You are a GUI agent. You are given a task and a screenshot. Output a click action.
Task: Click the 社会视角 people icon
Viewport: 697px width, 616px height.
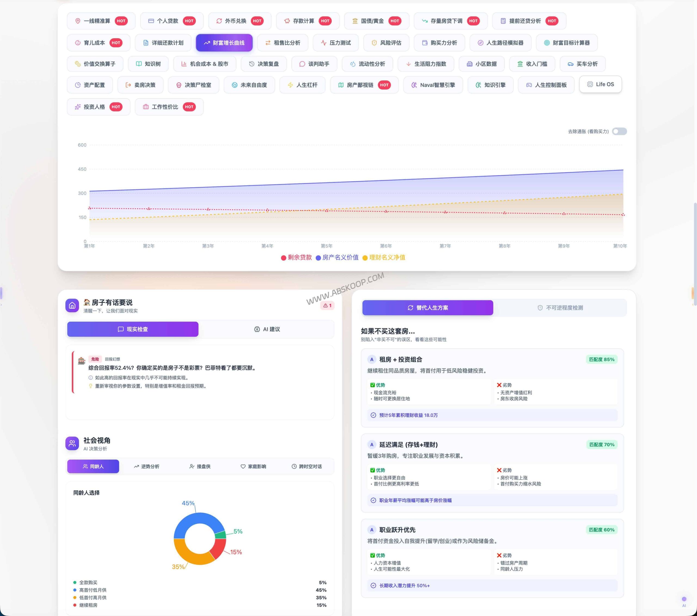click(72, 443)
